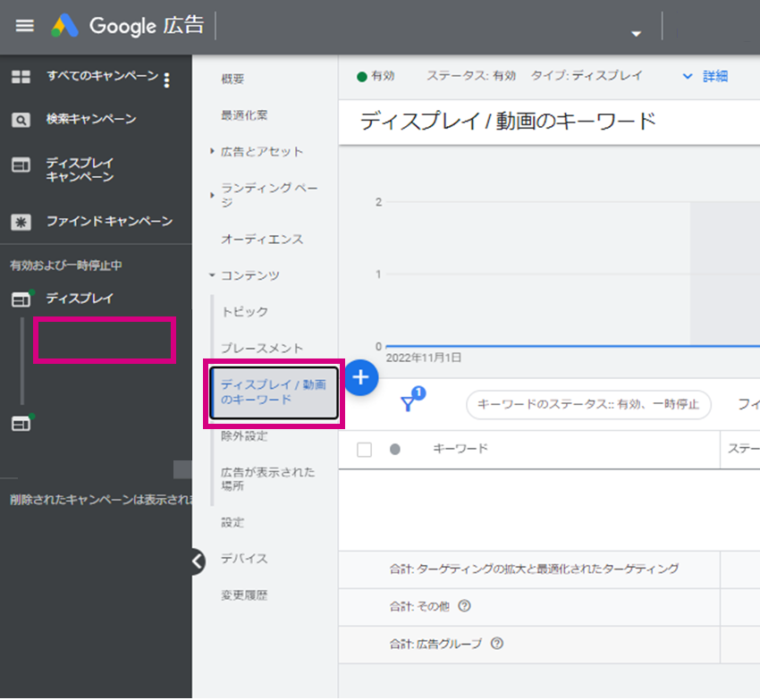Open 広告が表示された場所 page
The height and width of the screenshot is (700, 760).
click(267, 479)
